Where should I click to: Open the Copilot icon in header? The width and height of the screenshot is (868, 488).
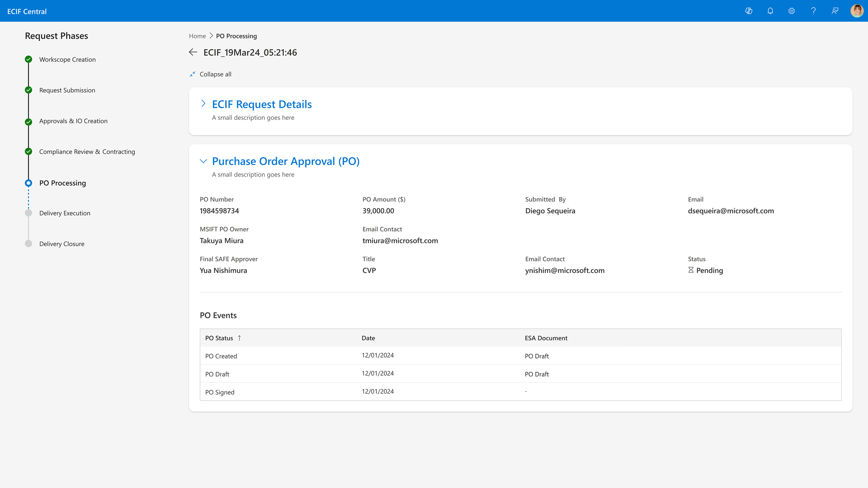point(749,11)
